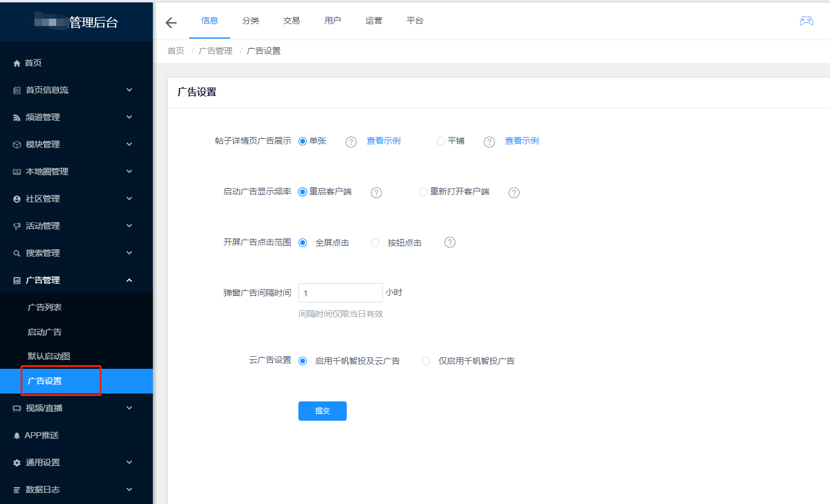Screen dimensions: 830x504
Task: Expand the 模块管理 menu chevron
Action: [x=129, y=144]
